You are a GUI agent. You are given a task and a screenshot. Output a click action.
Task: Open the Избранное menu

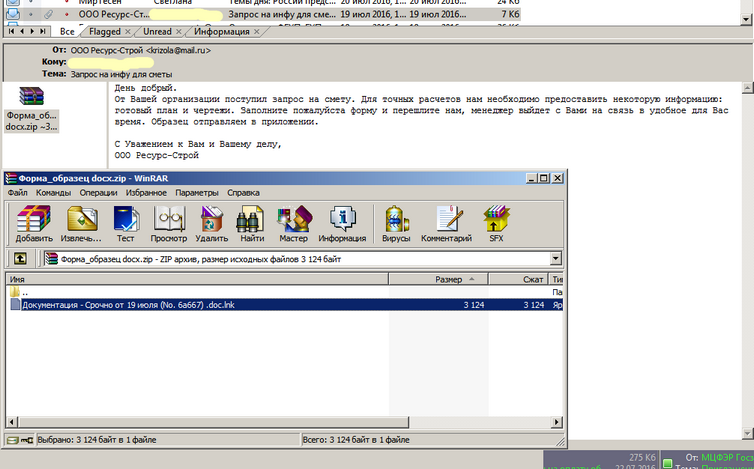coord(146,192)
